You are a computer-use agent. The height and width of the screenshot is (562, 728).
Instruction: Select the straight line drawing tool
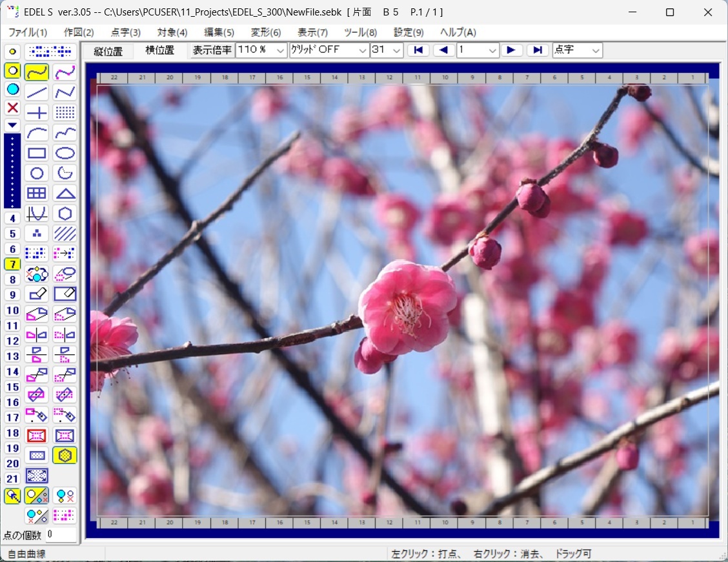(37, 92)
